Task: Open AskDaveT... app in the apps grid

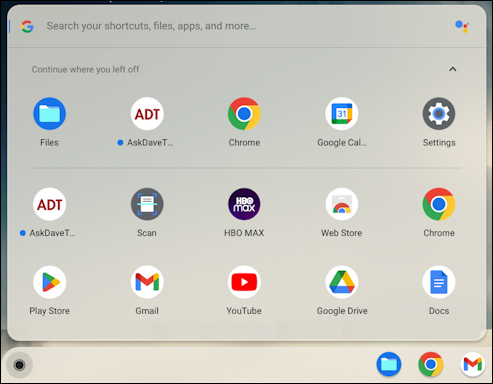Action: (x=49, y=204)
